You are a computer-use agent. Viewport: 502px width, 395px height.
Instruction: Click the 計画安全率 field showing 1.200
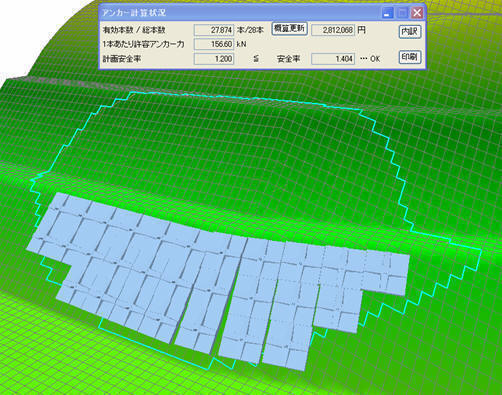point(214,59)
